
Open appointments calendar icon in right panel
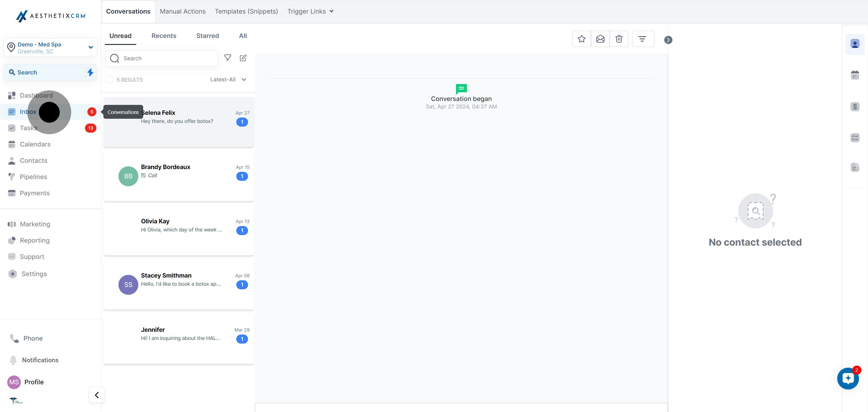(855, 75)
